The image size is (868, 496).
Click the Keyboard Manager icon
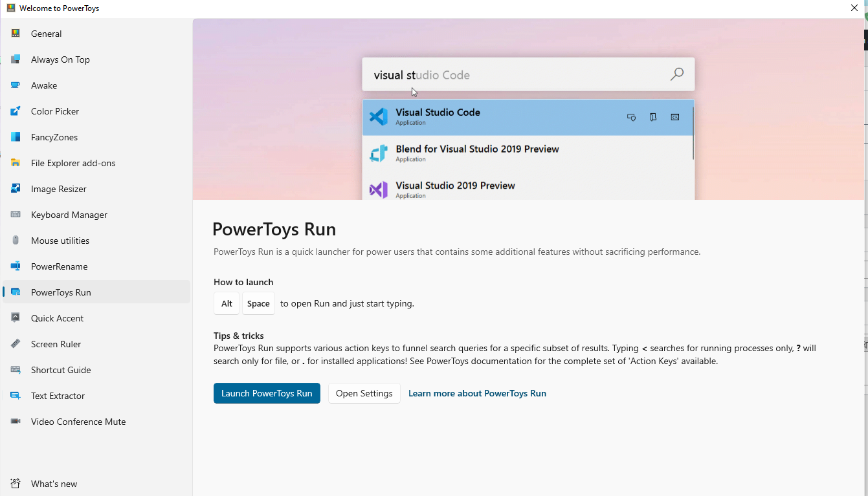click(x=16, y=215)
